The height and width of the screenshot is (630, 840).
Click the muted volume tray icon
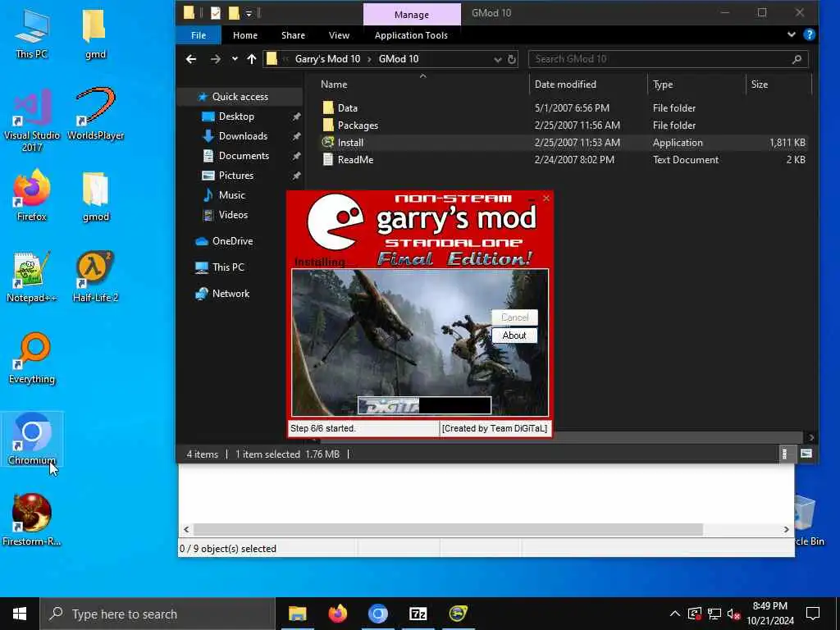[x=733, y=614]
